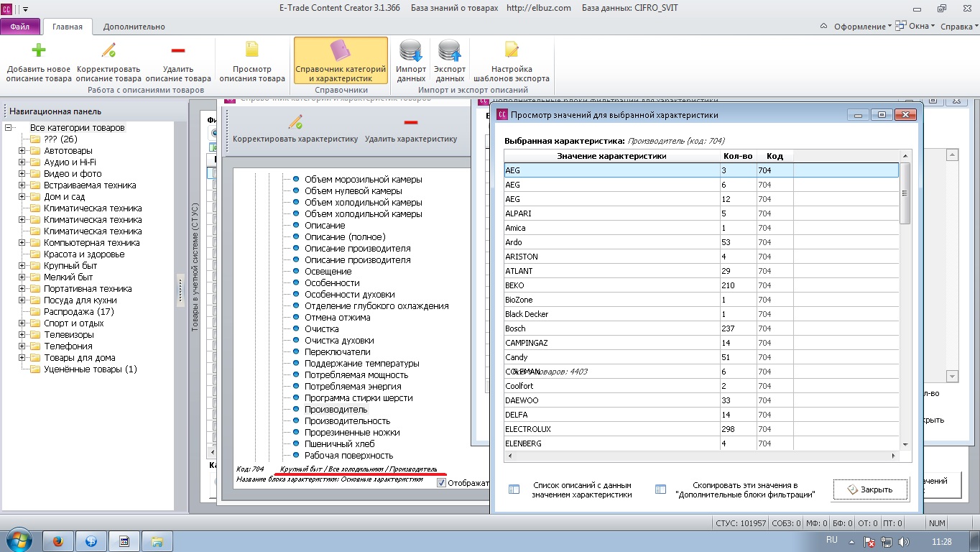Click the volume icon in the system tray
980x552 pixels.
904,541
